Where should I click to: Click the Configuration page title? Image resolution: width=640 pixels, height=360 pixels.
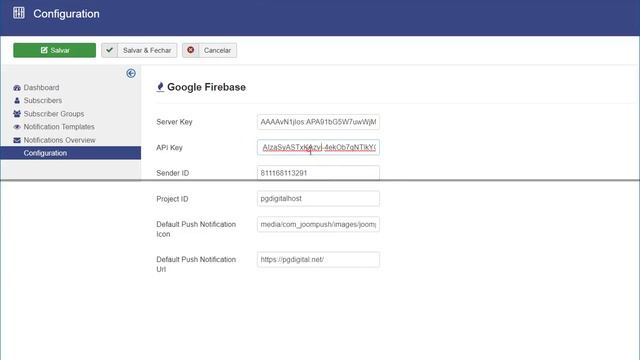pos(67,13)
